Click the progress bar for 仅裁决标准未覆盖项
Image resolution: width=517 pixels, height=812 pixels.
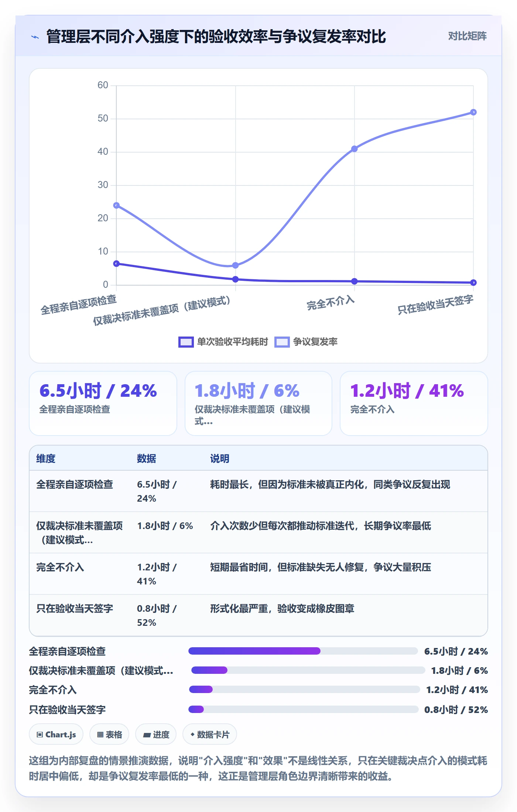(308, 670)
